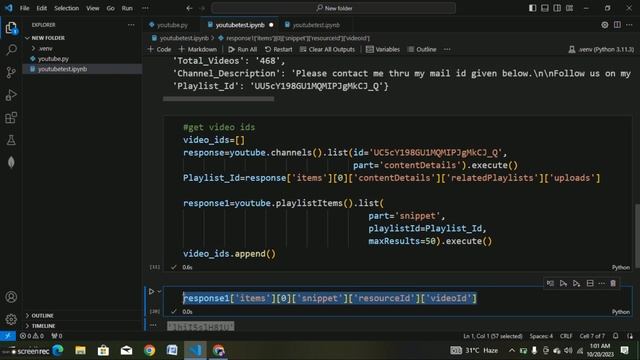
Task: Open the Variables panel
Action: 383,49
